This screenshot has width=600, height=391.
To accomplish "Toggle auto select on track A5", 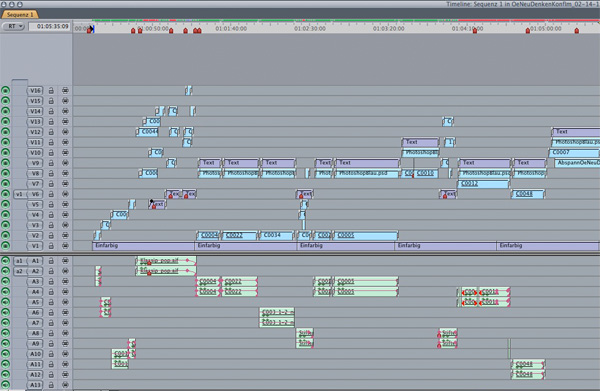I will [x=65, y=302].
